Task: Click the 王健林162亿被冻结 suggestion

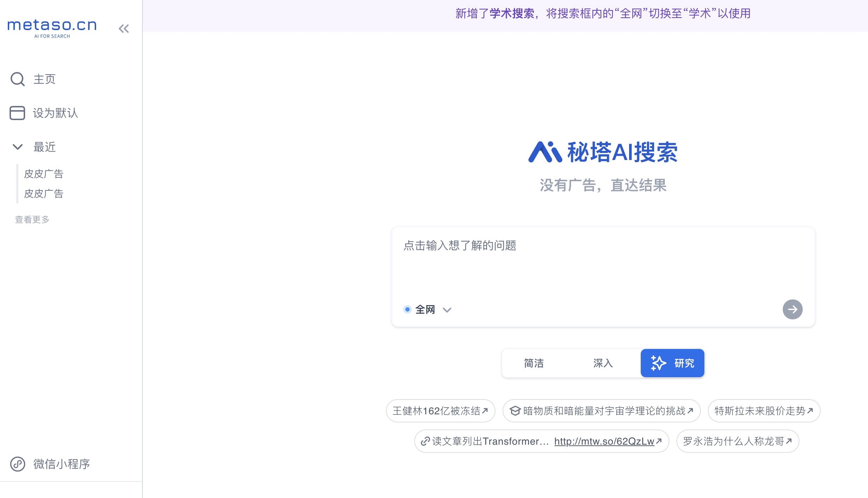Action: pyautogui.click(x=440, y=410)
